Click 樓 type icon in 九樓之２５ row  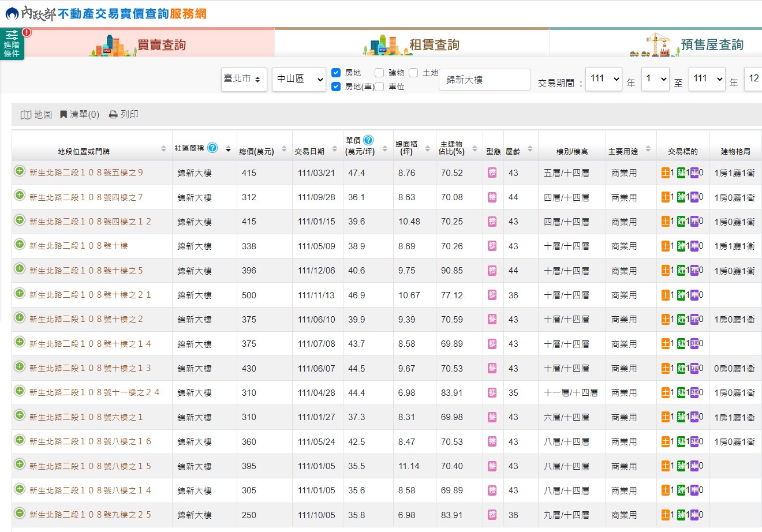[x=492, y=515]
